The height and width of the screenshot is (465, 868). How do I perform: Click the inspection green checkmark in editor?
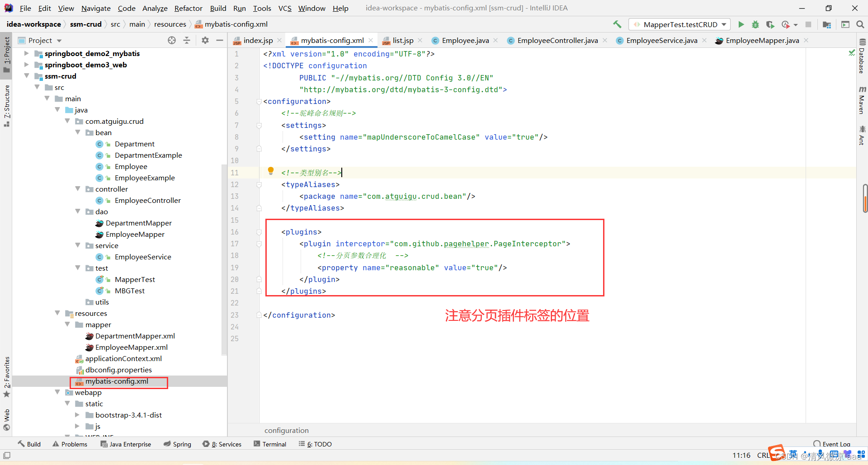(x=852, y=53)
